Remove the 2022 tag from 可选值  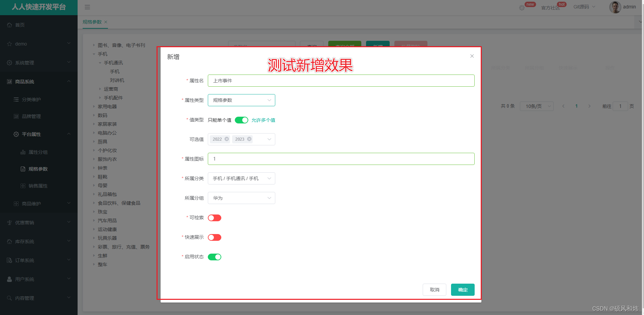click(227, 139)
